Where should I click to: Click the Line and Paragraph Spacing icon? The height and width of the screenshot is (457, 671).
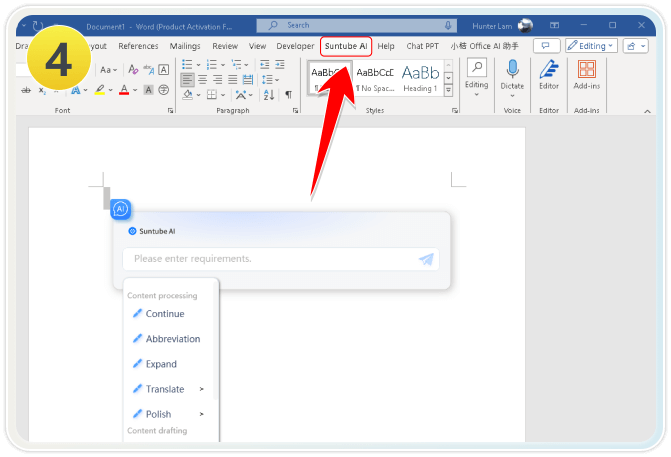pyautogui.click(x=267, y=80)
